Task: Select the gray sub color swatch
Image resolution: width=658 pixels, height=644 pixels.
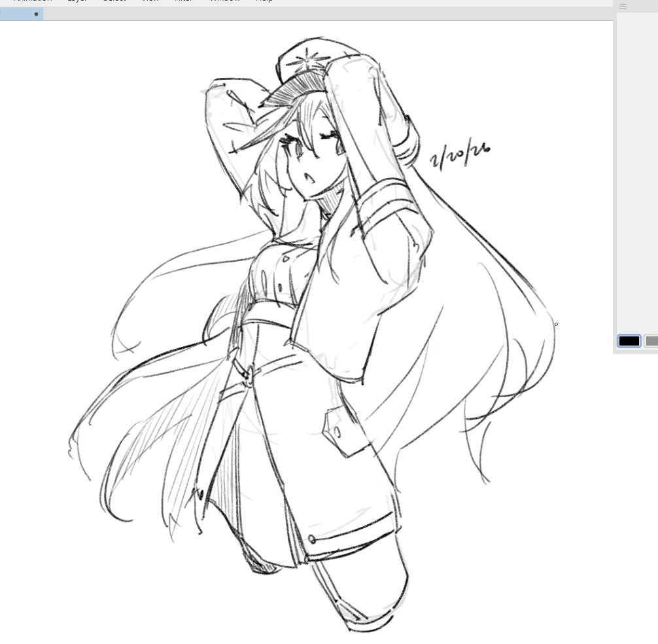Action: pos(651,341)
